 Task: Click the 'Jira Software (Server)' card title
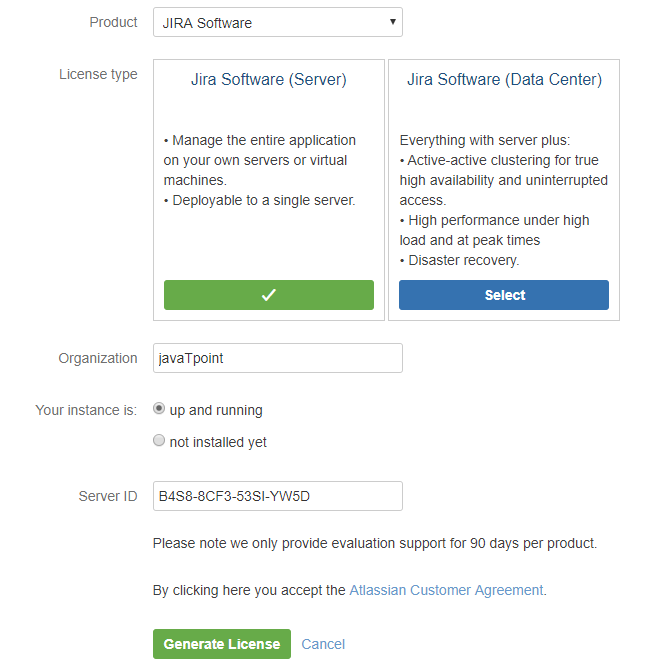click(268, 80)
